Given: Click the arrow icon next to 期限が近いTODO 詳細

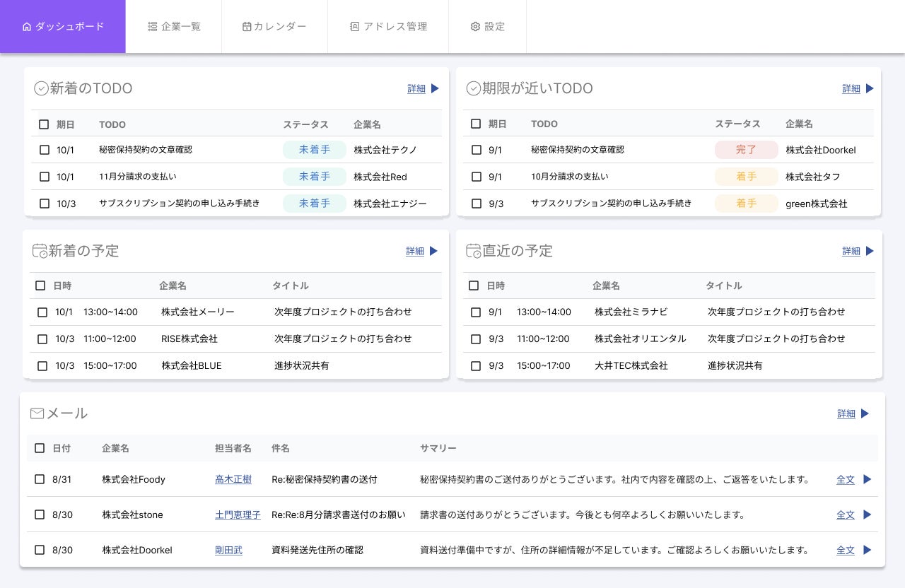Looking at the screenshot, I should click(x=870, y=88).
